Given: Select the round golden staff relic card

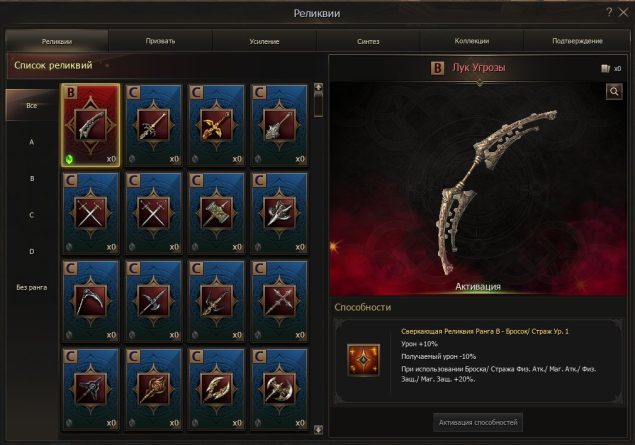Looking at the screenshot, I should tap(153, 389).
